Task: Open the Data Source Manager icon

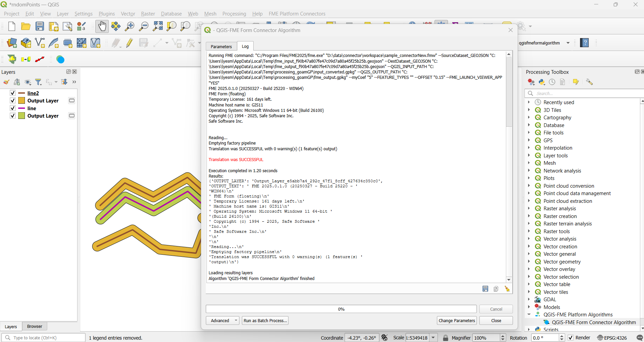Action: (12, 43)
